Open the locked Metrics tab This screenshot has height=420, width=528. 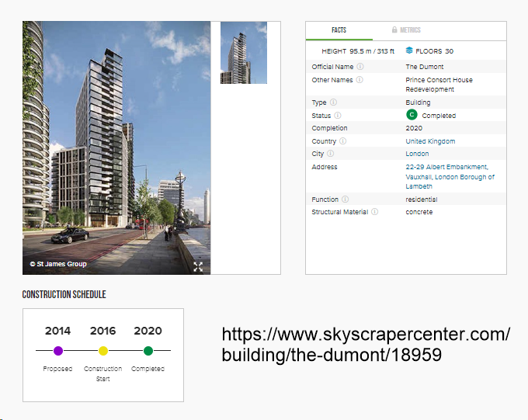point(406,30)
